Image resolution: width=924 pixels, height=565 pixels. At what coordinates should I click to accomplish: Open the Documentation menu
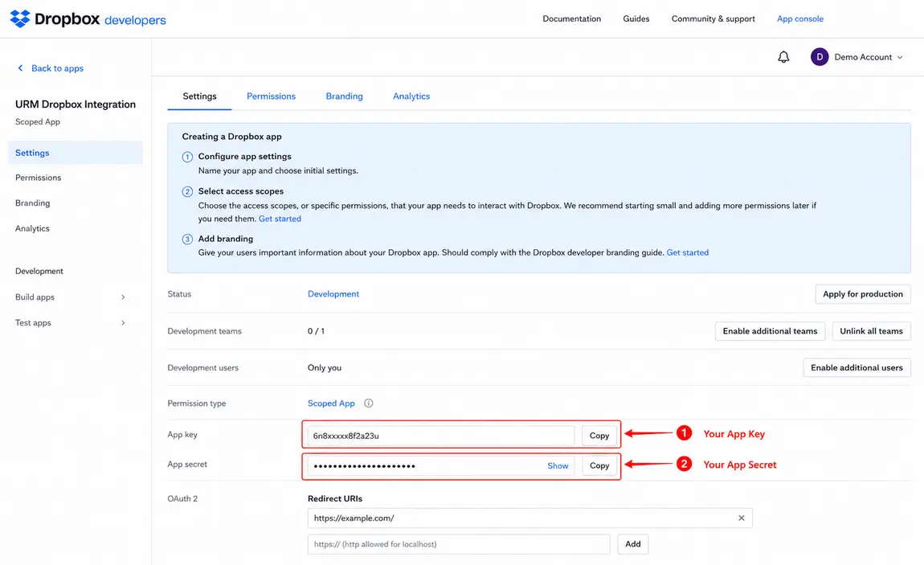(x=571, y=18)
